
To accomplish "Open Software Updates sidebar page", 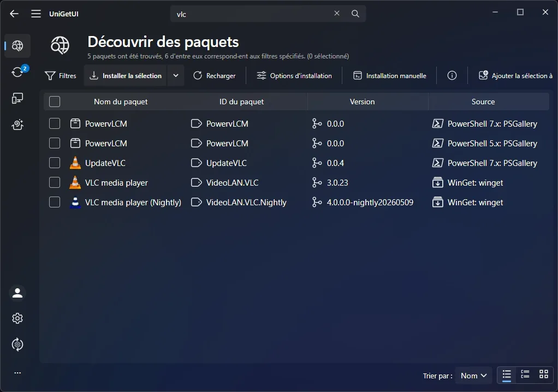I will tap(17, 72).
